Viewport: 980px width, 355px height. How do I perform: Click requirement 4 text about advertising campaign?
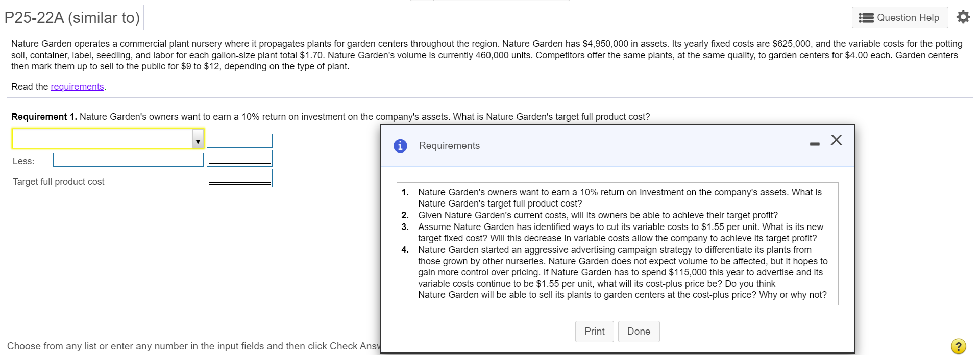623,272
